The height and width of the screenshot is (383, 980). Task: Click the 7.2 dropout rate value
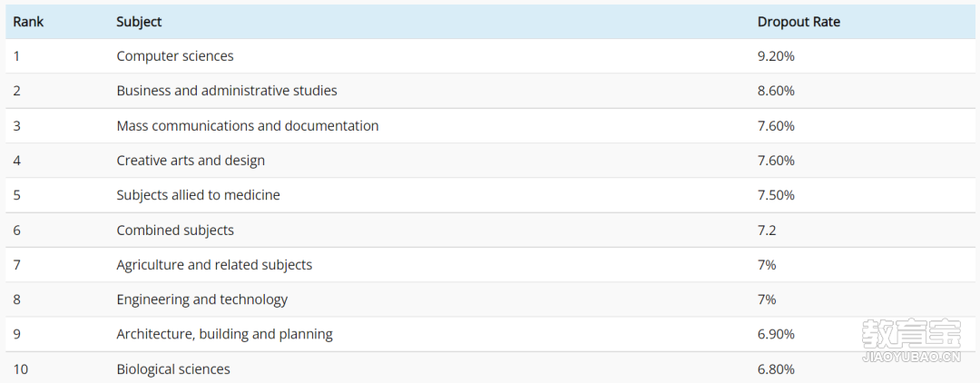767,231
